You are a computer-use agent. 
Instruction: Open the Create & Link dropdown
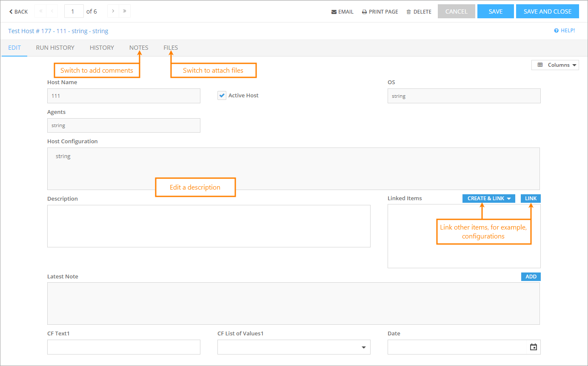[x=488, y=199]
